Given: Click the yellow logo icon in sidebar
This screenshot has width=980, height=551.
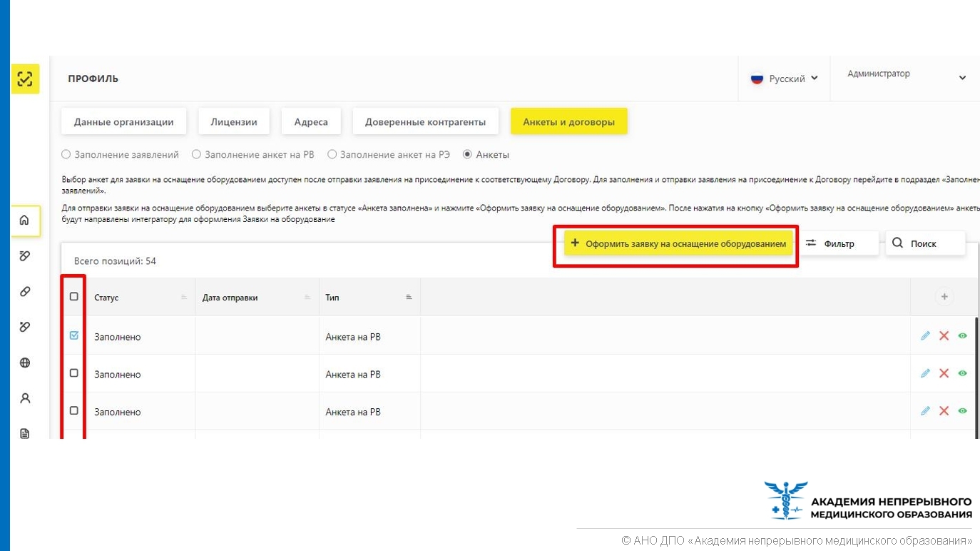Looking at the screenshot, I should pos(25,79).
